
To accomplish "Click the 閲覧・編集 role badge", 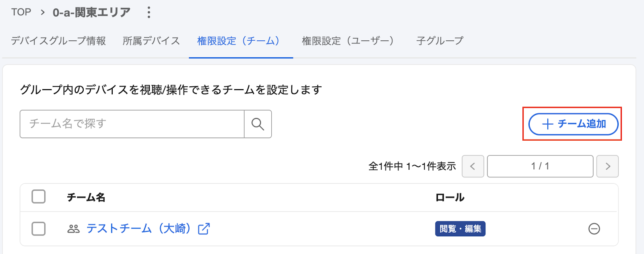I will 460,229.
